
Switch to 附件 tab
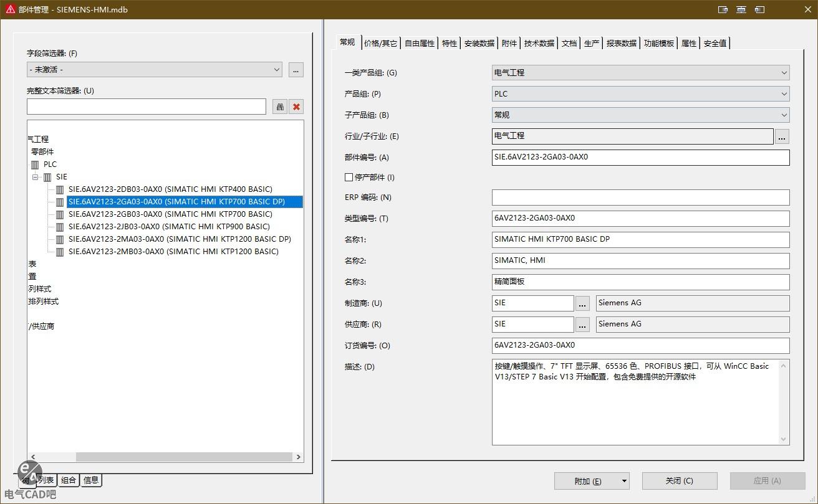coord(509,43)
